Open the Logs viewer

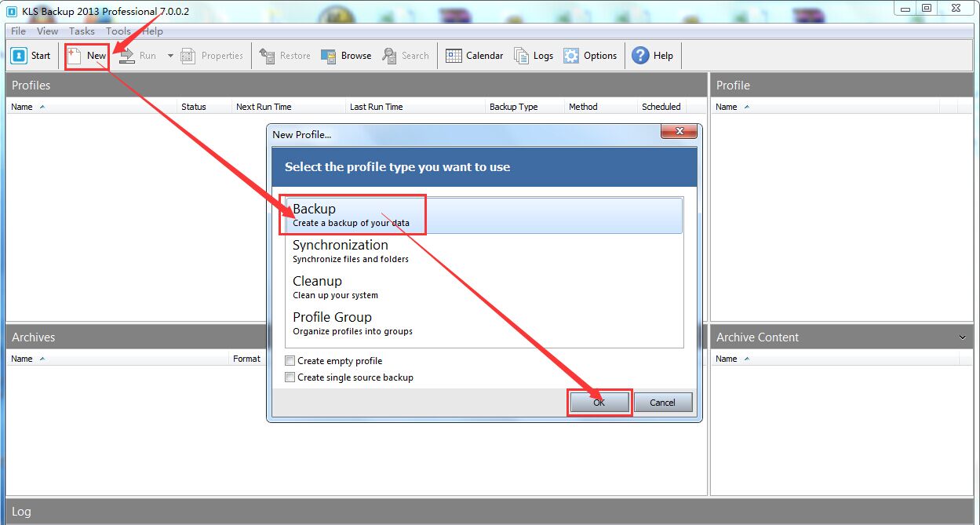pos(522,56)
